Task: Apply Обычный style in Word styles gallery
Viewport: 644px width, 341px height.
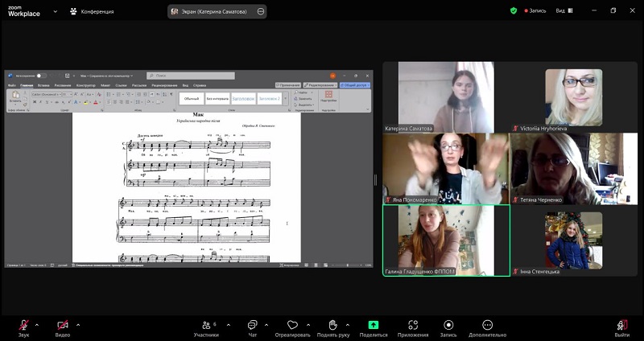Action: click(192, 98)
